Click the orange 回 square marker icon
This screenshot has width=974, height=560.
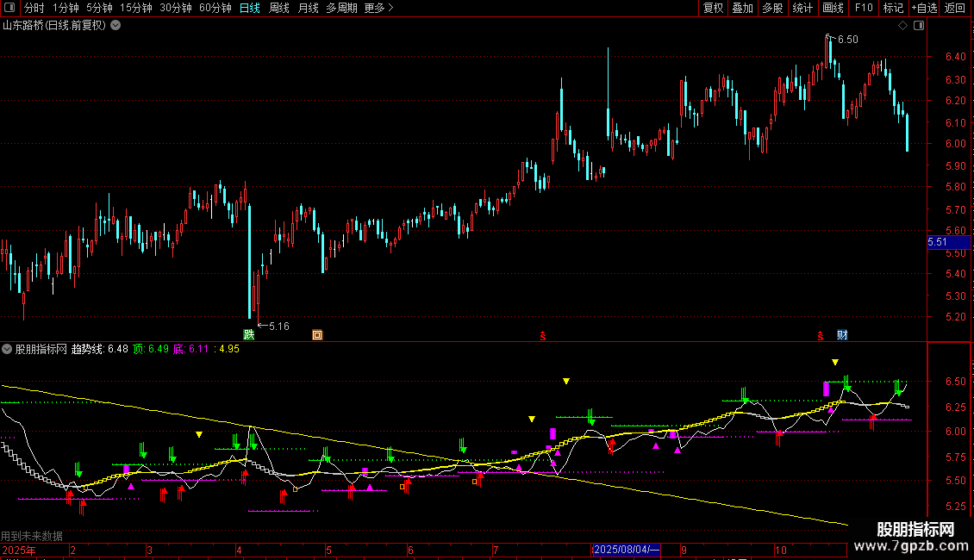tap(317, 335)
